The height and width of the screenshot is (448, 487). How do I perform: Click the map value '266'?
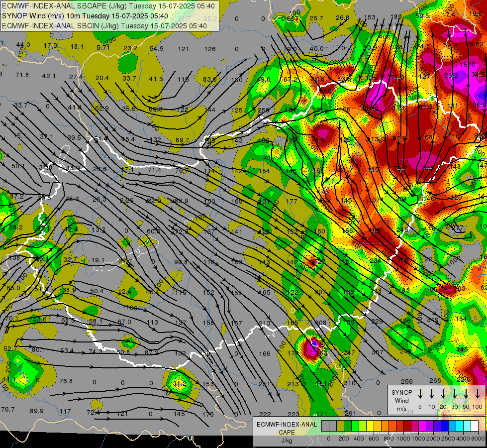click(435, 381)
